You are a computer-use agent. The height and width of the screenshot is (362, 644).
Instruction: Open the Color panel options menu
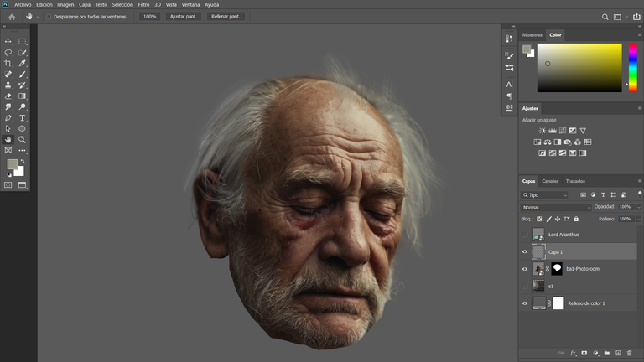click(x=640, y=35)
